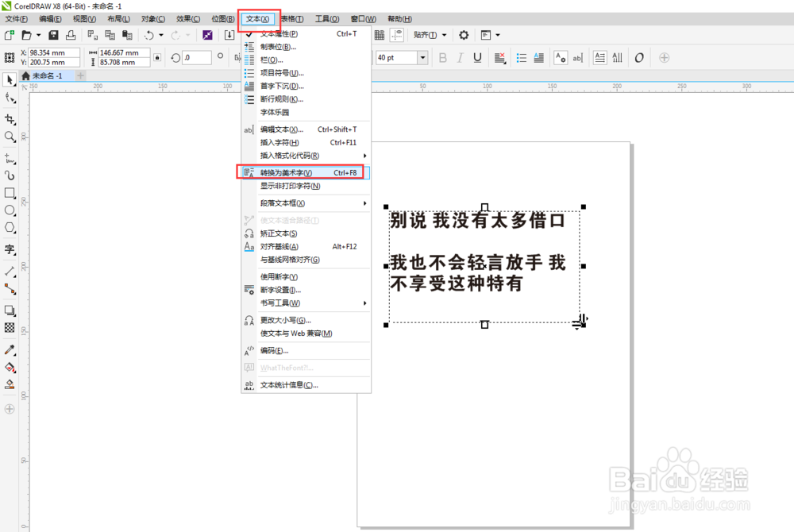The height and width of the screenshot is (532, 794).
Task: Select the Freehand drawing tool
Action: (x=10, y=159)
